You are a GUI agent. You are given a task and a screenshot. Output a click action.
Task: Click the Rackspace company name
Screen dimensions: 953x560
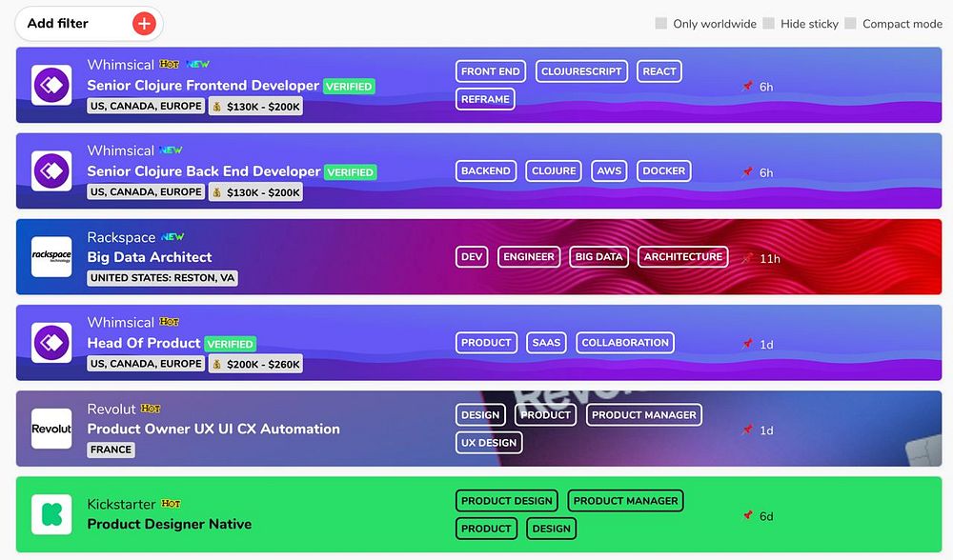(121, 237)
